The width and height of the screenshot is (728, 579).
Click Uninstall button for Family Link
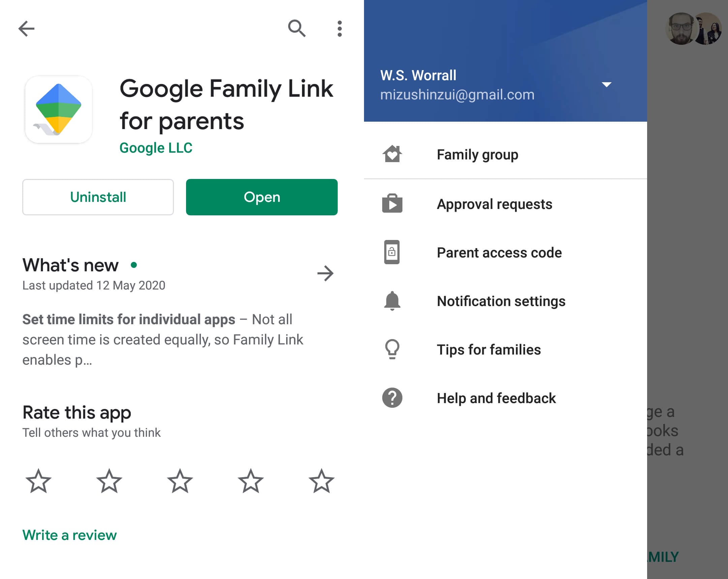point(98,197)
